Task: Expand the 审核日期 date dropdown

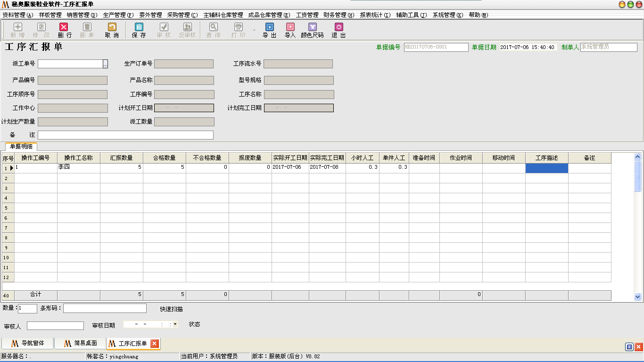Action: (175, 324)
